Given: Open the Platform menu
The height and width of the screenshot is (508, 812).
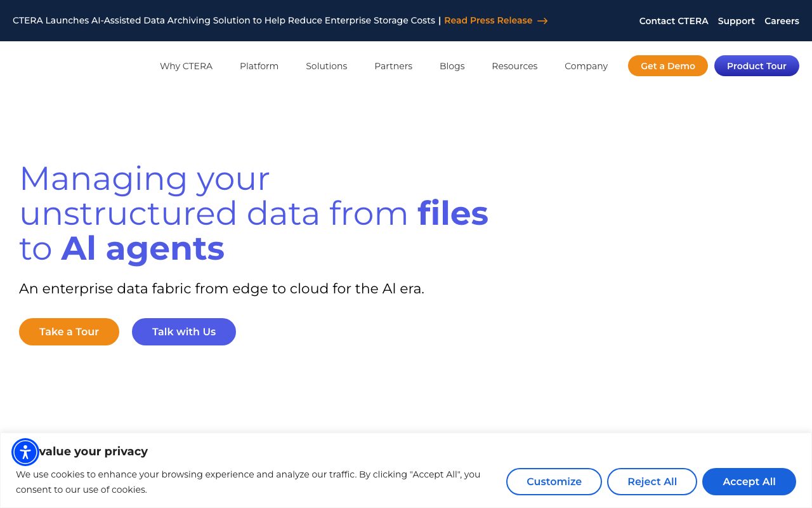Looking at the screenshot, I should 259,66.
